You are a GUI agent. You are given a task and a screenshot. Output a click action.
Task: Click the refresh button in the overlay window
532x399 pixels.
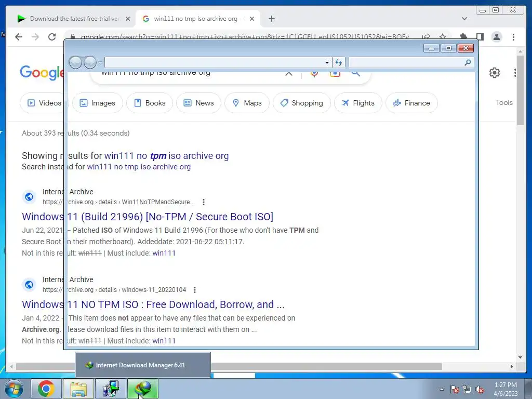click(339, 62)
